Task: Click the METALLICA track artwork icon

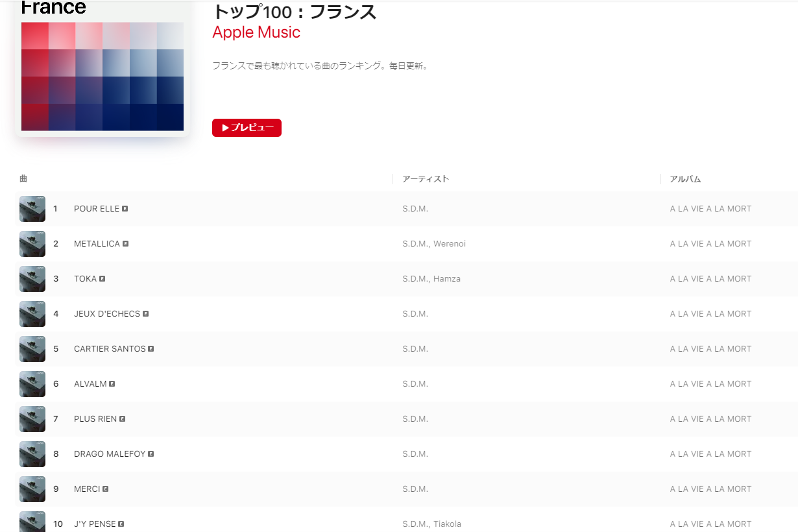Action: 32,244
